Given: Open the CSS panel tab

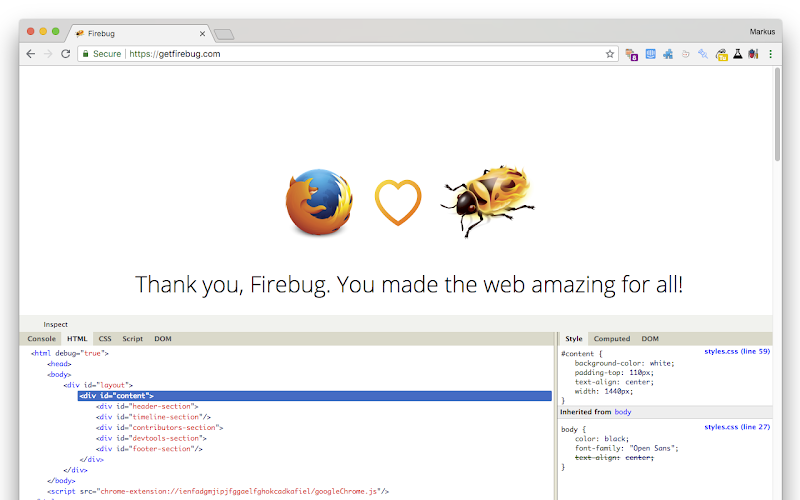Looking at the screenshot, I should [x=105, y=339].
